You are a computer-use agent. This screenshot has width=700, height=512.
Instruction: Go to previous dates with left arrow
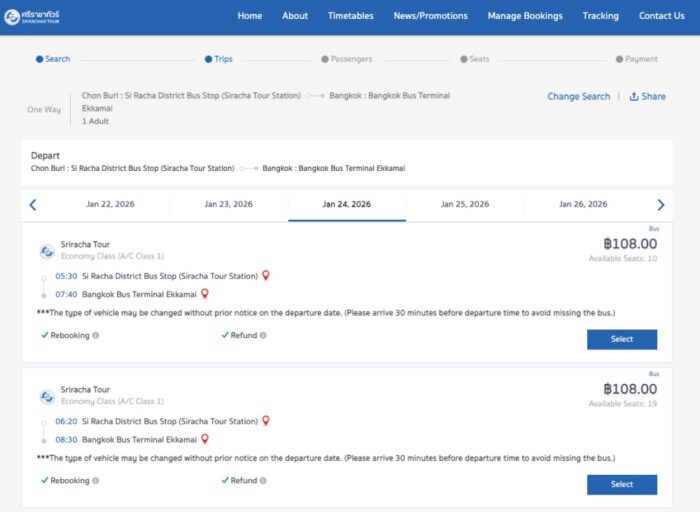(33, 205)
